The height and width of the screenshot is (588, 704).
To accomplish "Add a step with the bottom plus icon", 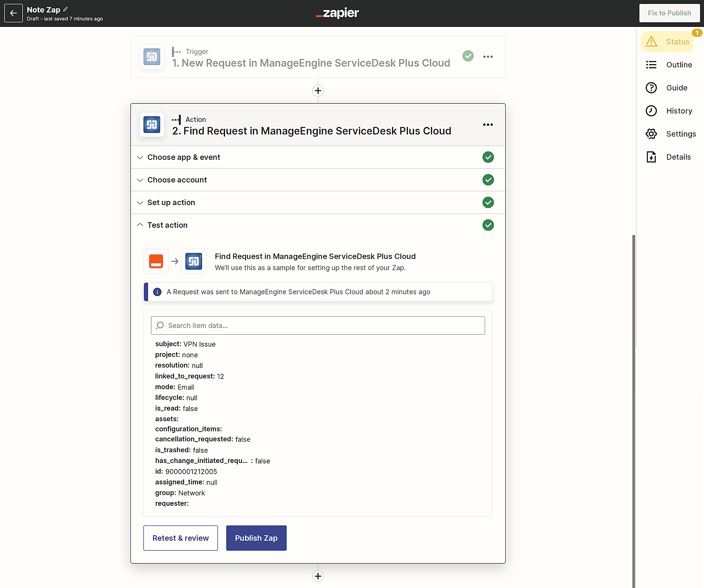I will tap(318, 576).
